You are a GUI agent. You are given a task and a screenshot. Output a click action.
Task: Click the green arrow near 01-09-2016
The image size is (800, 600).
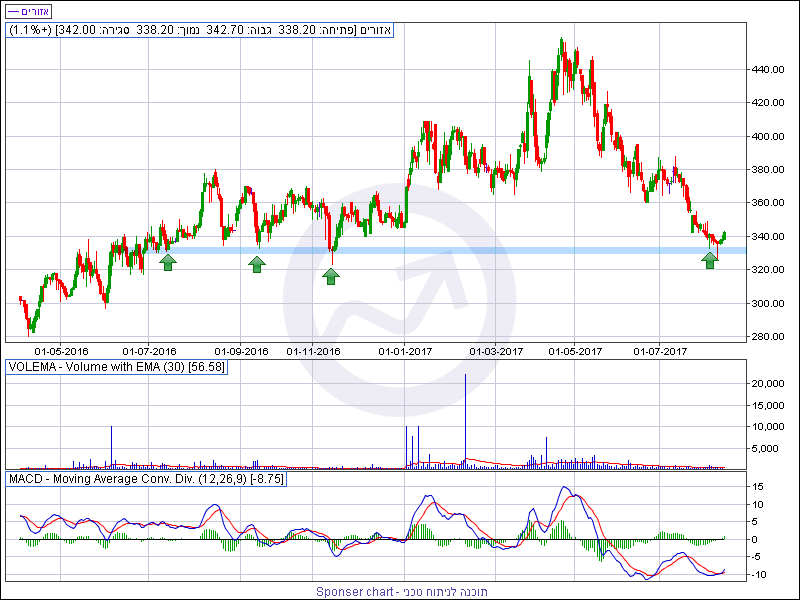pos(257,264)
